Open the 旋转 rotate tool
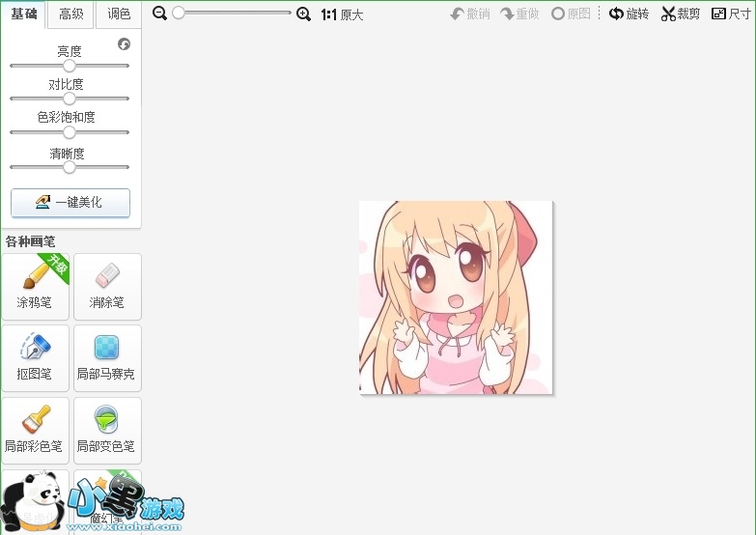 pos(629,14)
